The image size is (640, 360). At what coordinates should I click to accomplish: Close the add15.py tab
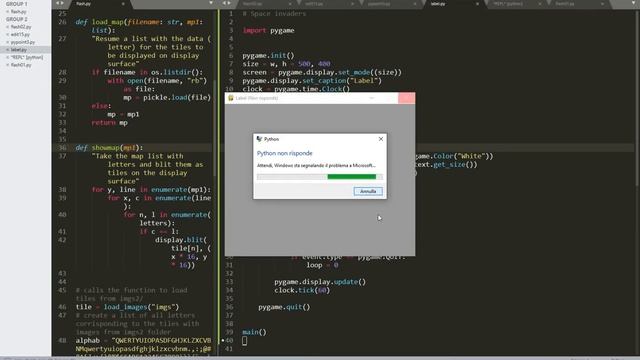[352, 4]
